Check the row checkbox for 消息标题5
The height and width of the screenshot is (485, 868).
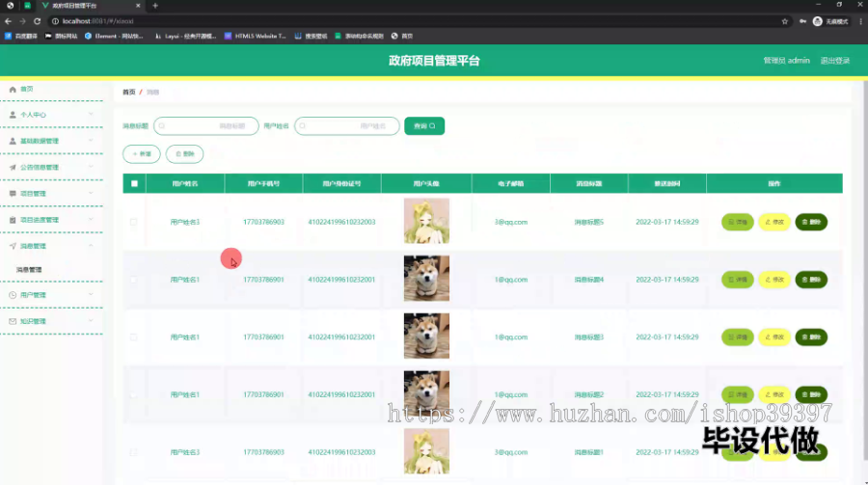tap(133, 222)
